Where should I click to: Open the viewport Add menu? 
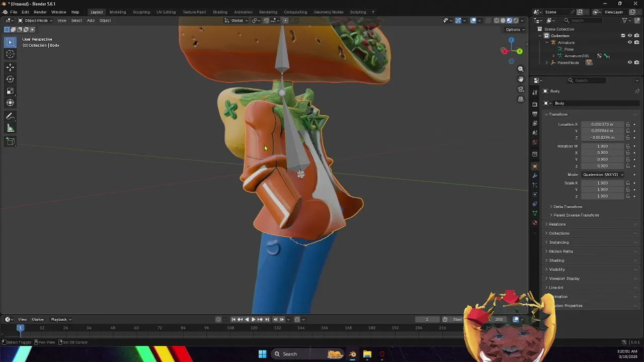[91, 21]
